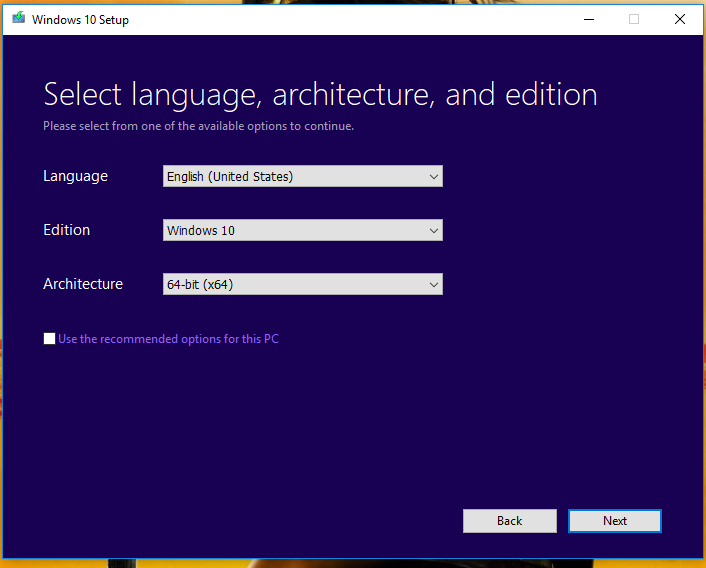This screenshot has width=706, height=568.
Task: Go Back to the previous setup page
Action: 510,521
